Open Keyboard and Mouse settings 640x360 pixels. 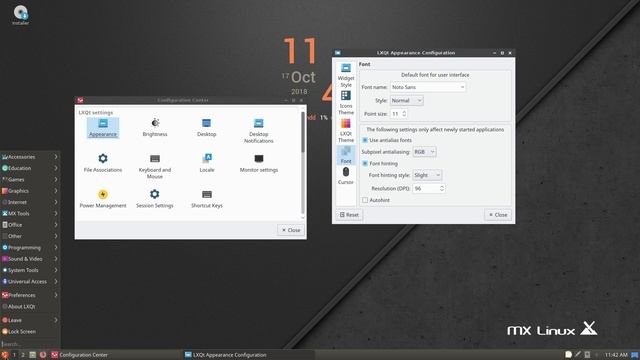click(155, 166)
